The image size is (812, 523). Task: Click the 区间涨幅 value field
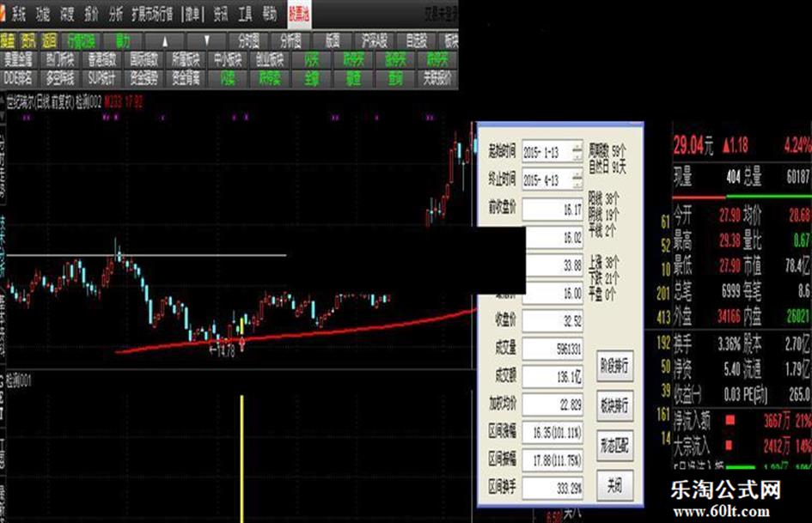[x=552, y=432]
